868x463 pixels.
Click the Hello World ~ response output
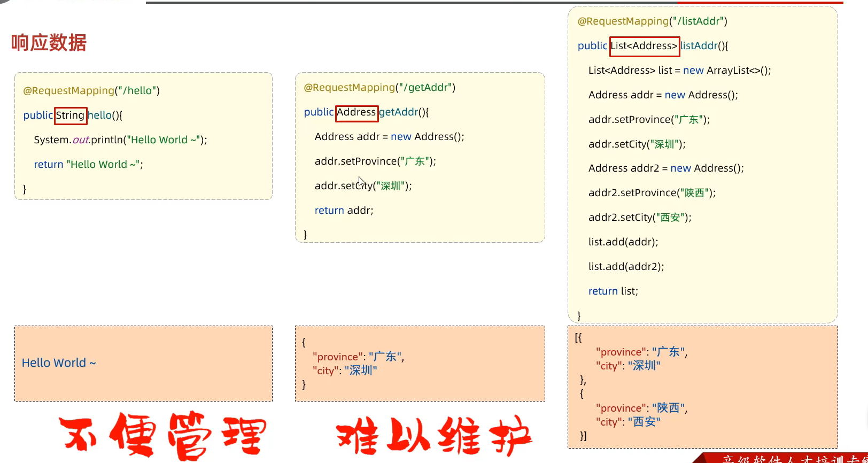[x=59, y=363]
